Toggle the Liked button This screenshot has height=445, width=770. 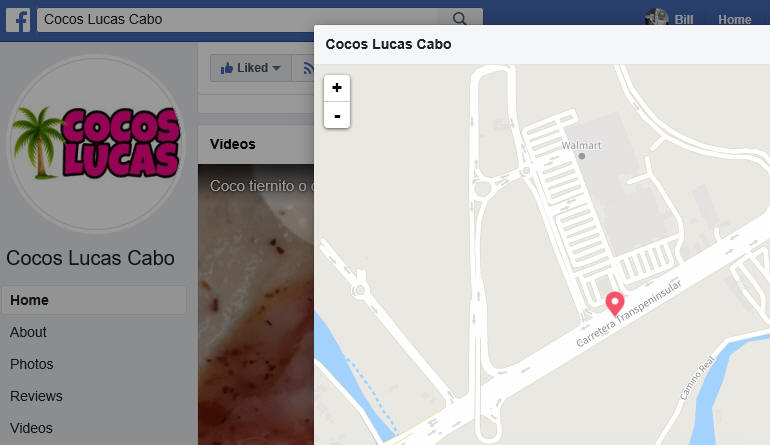[251, 68]
